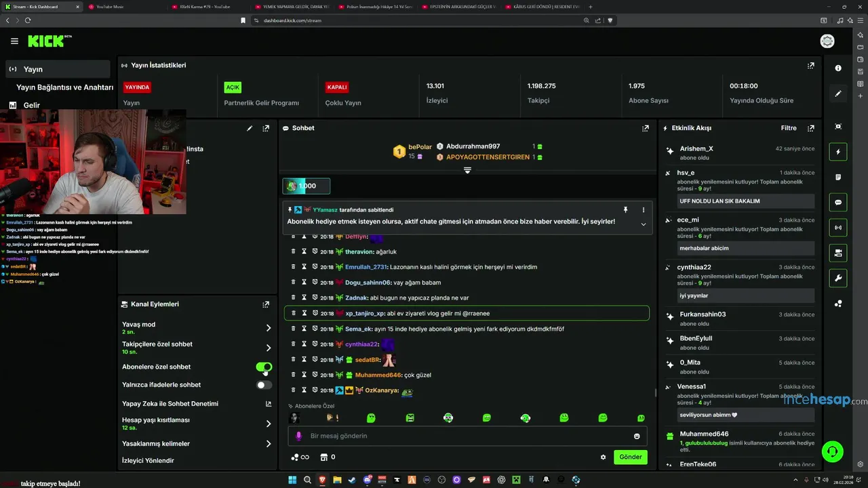Click the message input field

pos(467,436)
